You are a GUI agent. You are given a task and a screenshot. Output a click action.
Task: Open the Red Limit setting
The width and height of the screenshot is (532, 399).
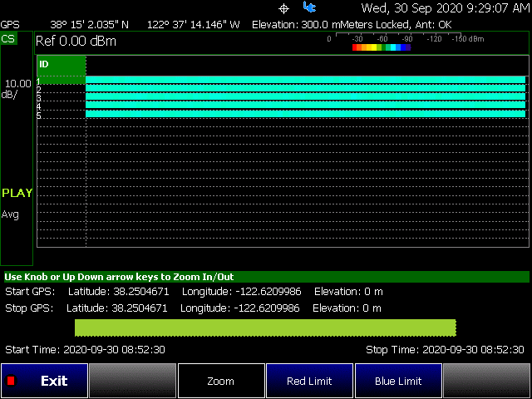(x=309, y=381)
